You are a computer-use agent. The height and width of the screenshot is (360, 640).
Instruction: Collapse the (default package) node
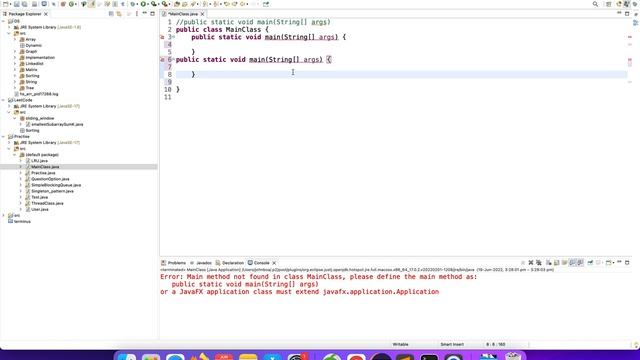(x=15, y=155)
